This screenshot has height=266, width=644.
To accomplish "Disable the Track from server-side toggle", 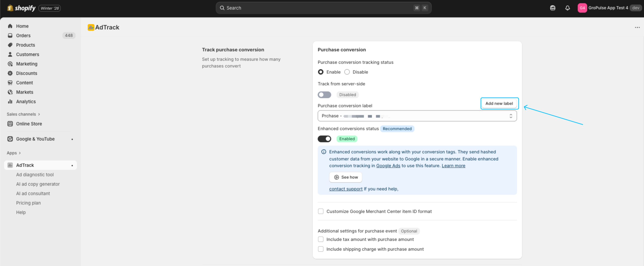I will [x=324, y=95].
